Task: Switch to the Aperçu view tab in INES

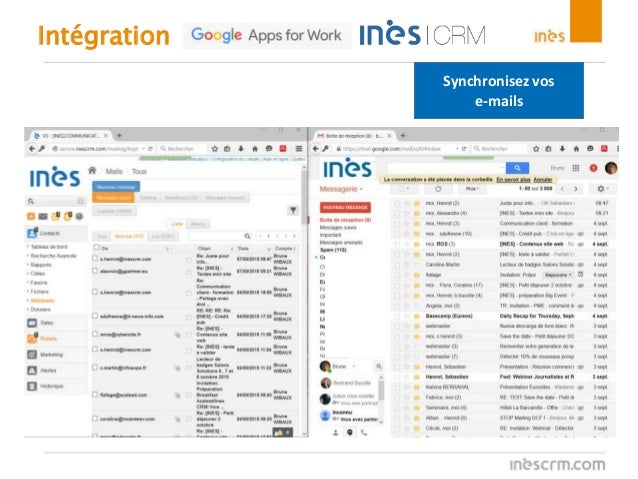Action: [198, 224]
